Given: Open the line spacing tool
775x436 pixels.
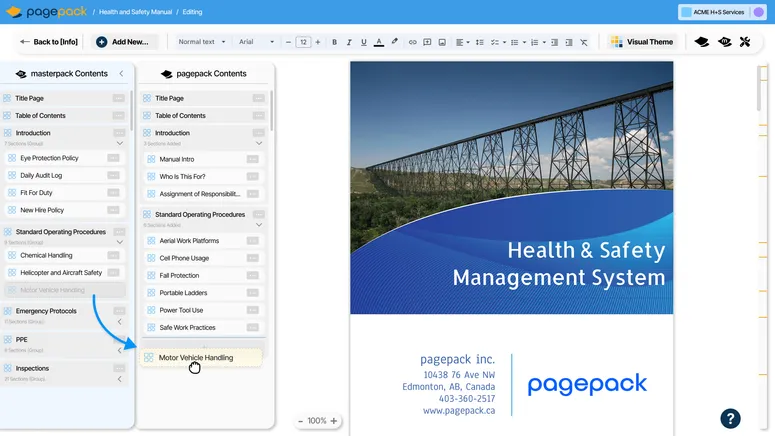Looking at the screenshot, I should click(479, 42).
